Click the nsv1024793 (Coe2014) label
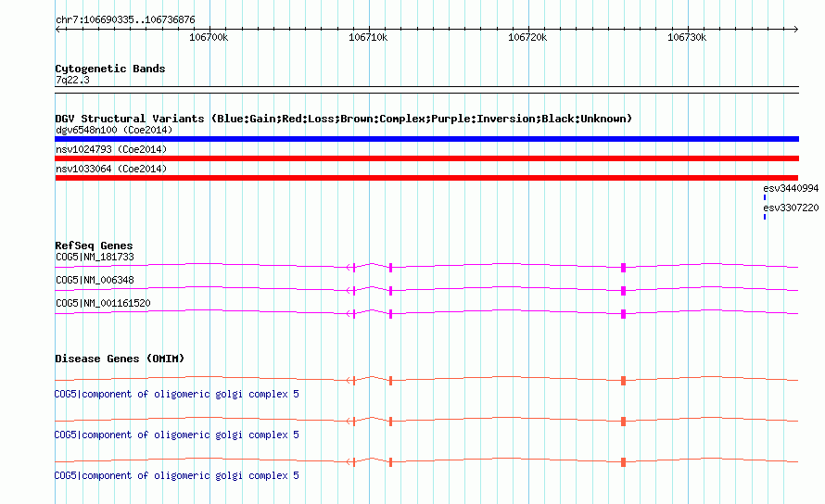Screen dimensions: 825x504 coord(111,149)
